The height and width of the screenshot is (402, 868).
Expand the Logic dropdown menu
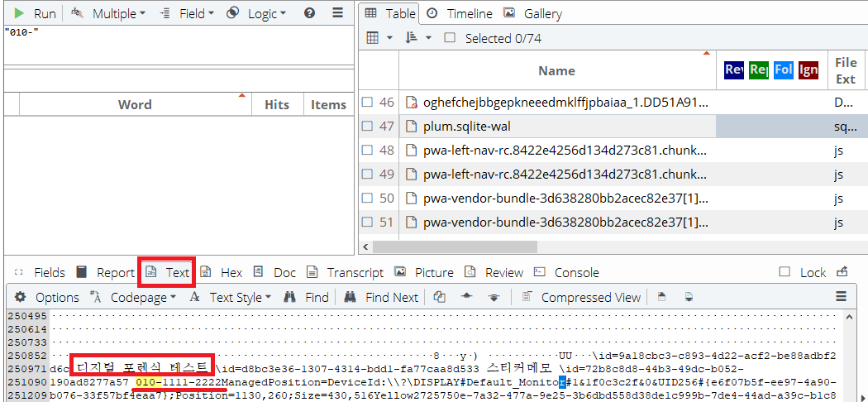(x=257, y=13)
